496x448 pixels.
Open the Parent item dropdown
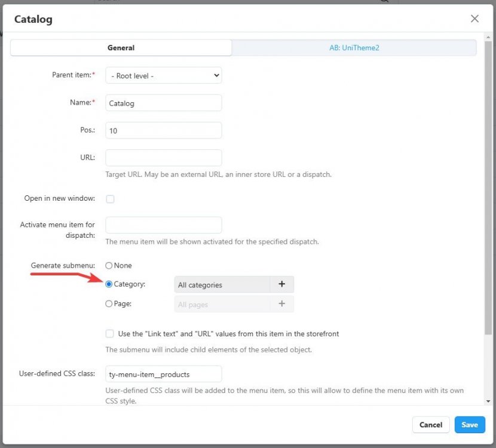coord(163,76)
